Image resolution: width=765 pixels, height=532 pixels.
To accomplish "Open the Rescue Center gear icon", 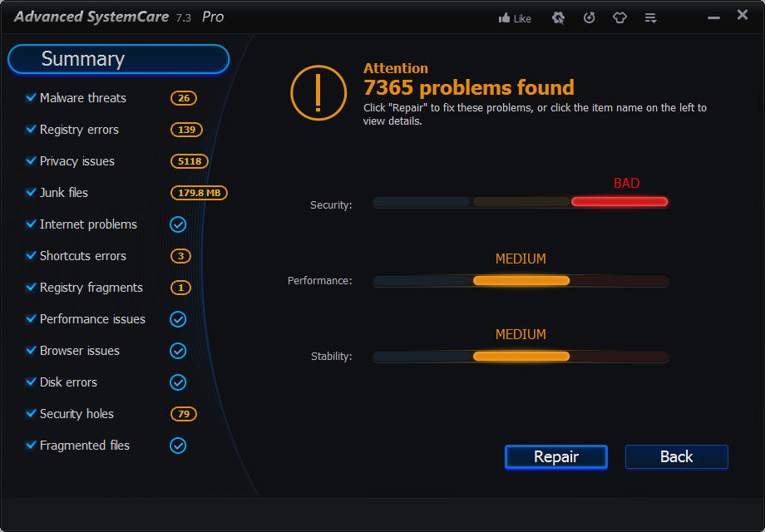I will (x=558, y=18).
